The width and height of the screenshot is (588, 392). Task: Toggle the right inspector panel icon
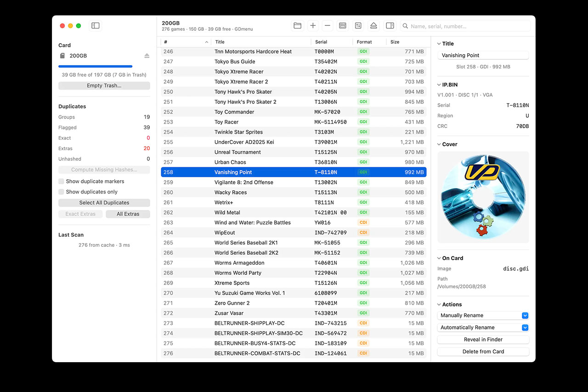(x=390, y=26)
